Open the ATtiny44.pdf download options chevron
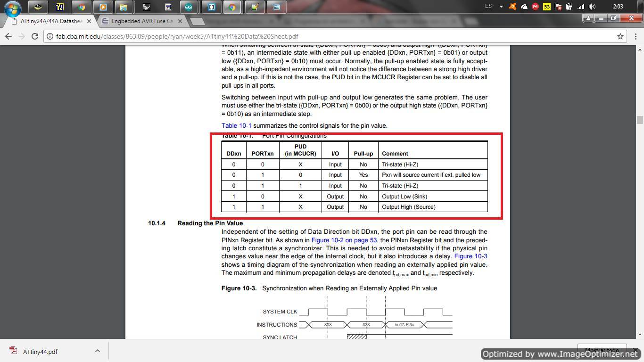The height and width of the screenshot is (362, 644). (x=97, y=351)
